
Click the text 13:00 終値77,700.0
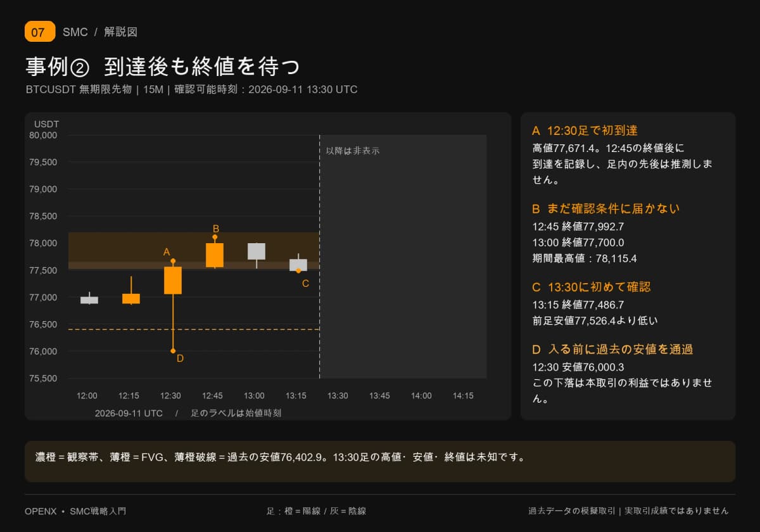coord(578,242)
